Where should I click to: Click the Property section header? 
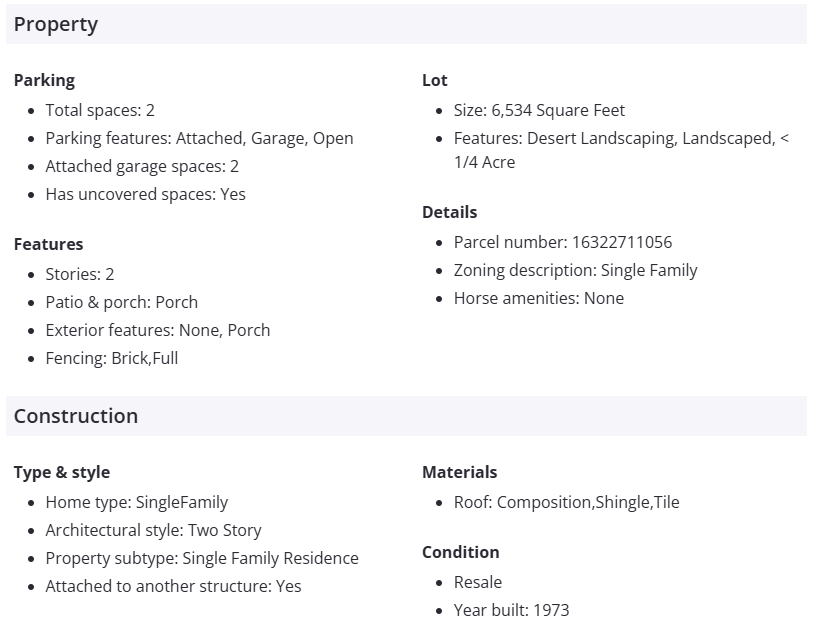pyautogui.click(x=56, y=25)
